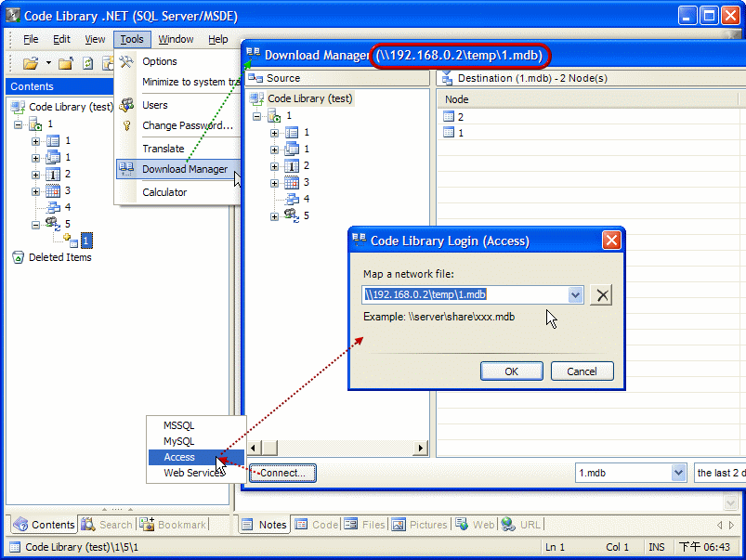Screen dimensions: 746x560
Task: Select calendar icon node 3 in Contents
Action: 53,190
